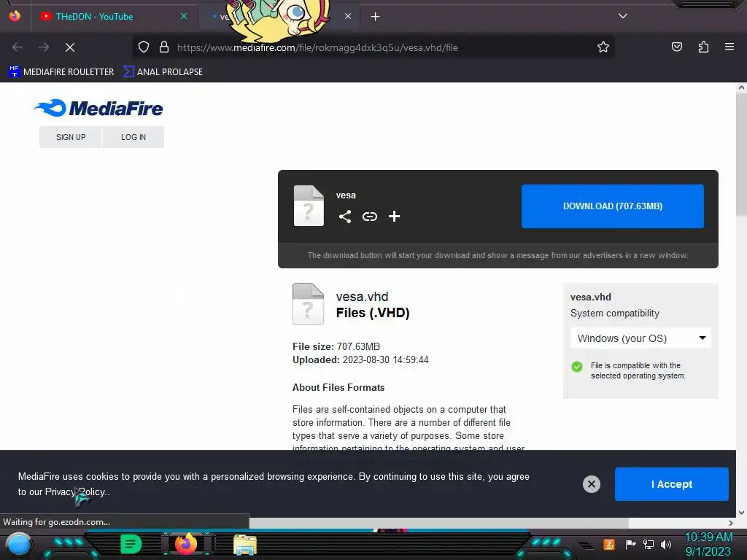Screen dimensions: 747x560
Task: Click the Firefox icon left of tabs
Action: coord(15,16)
